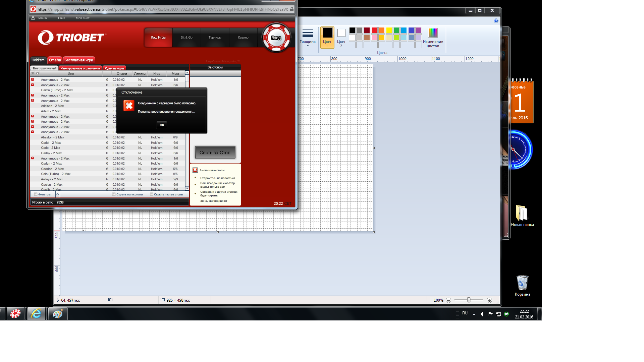Pick the purple color swatch in Paint palette

click(419, 30)
